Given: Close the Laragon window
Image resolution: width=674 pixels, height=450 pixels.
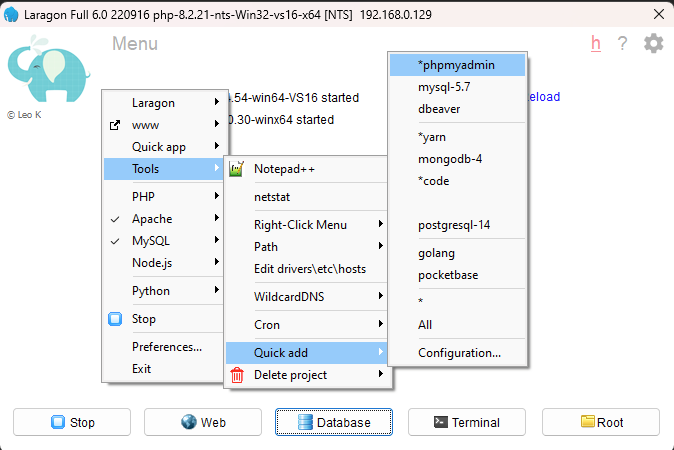Looking at the screenshot, I should click(x=659, y=14).
